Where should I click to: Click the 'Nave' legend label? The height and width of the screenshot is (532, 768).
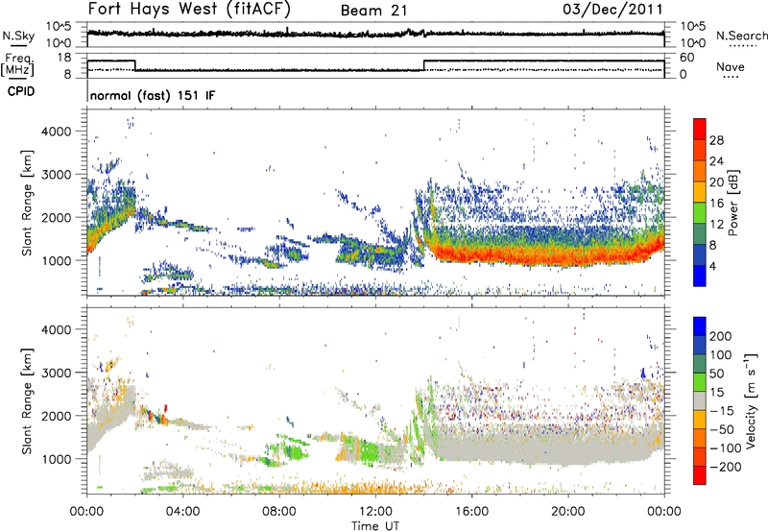pos(731,66)
